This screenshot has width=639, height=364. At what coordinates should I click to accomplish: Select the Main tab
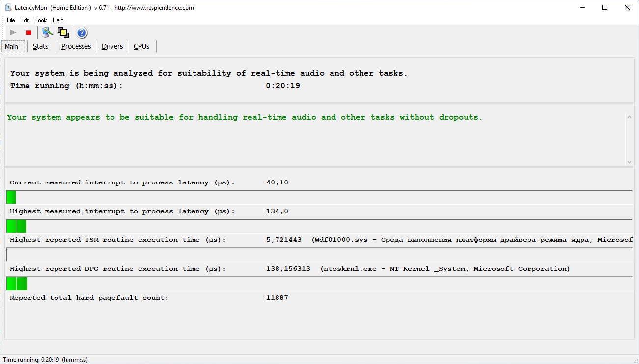[x=12, y=47]
